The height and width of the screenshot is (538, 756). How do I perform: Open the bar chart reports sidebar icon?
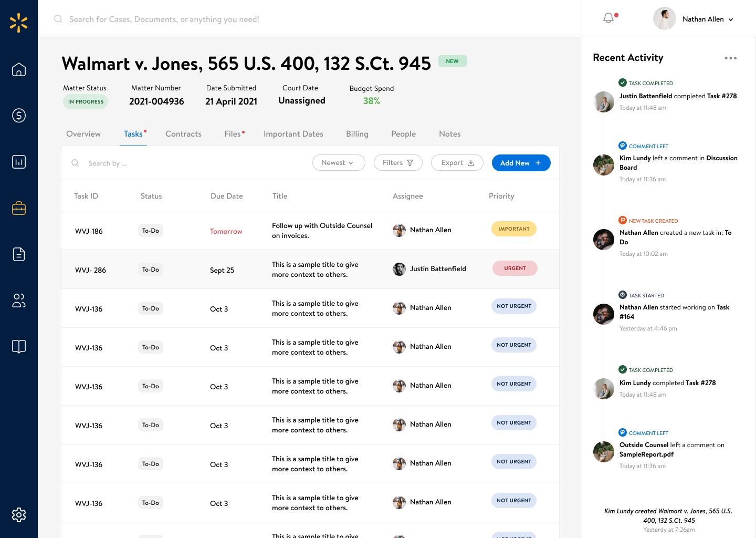19,162
